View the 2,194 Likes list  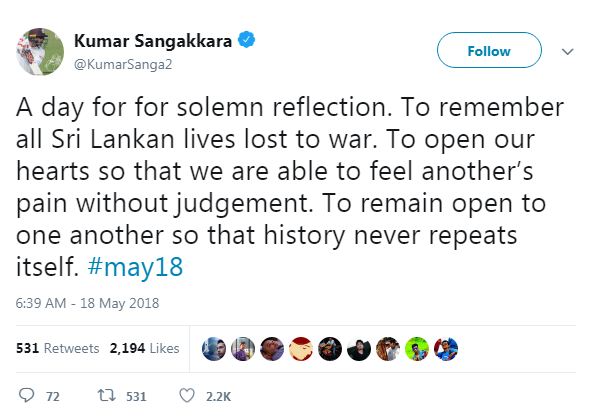click(144, 348)
